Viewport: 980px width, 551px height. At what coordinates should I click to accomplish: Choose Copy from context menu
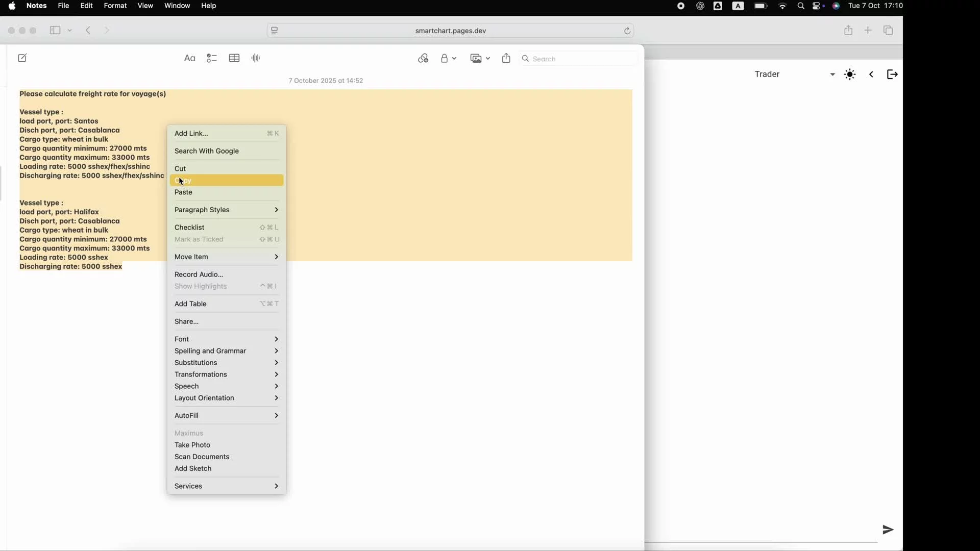click(226, 180)
